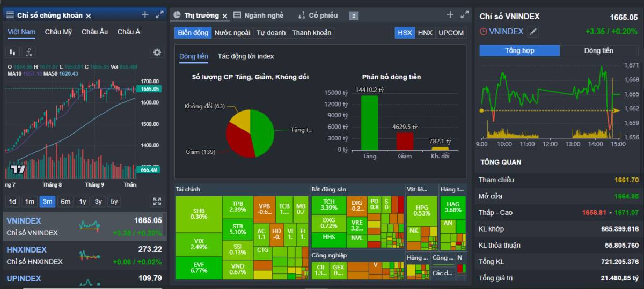Open the fx indicators function icon

click(29, 53)
